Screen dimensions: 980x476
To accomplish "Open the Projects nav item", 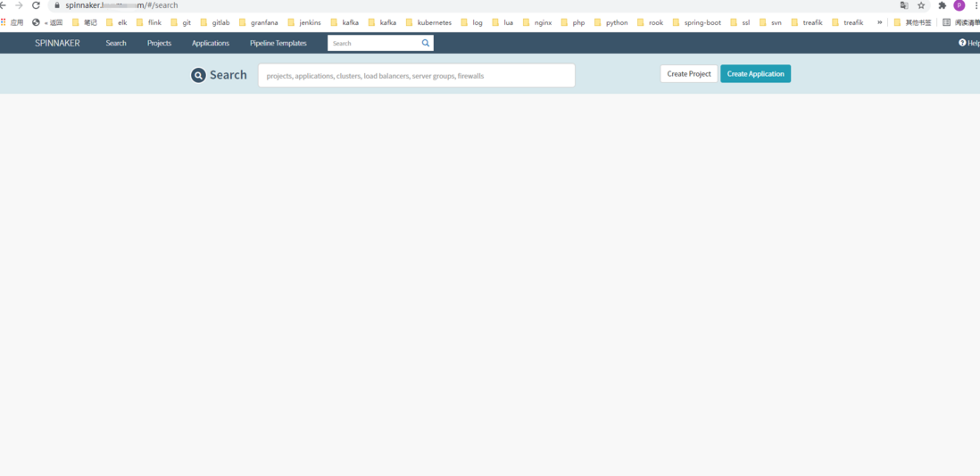I will [160, 43].
